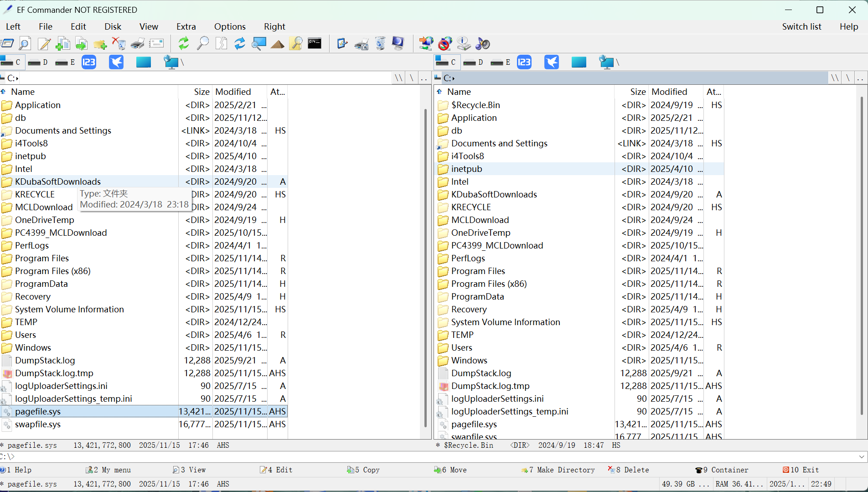Select drive C on the right panel
This screenshot has width=868, height=492.
[446, 62]
